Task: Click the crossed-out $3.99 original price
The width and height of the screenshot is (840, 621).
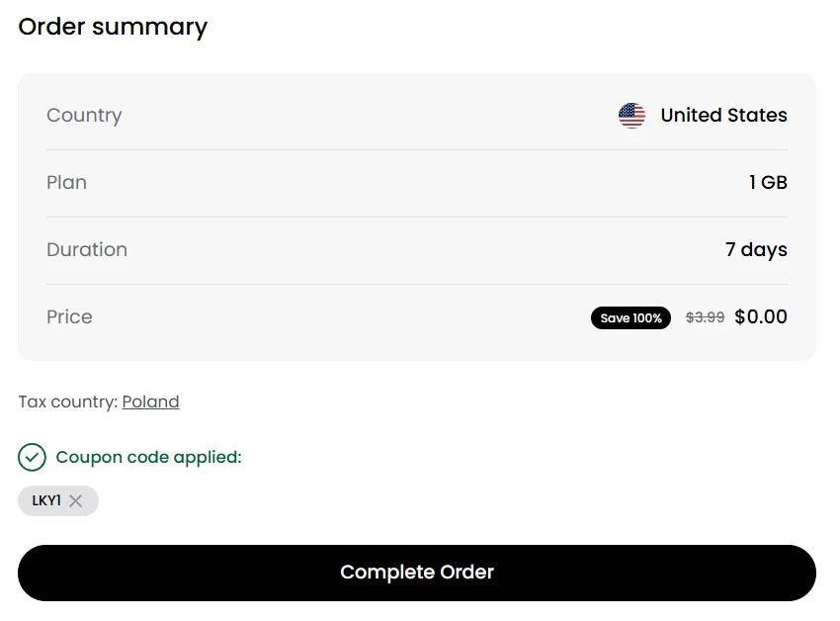Action: coord(705,317)
